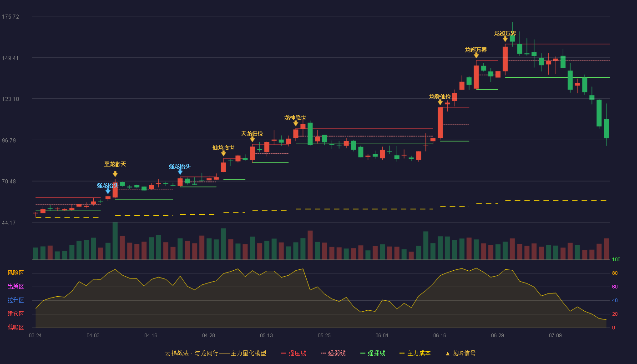Click the 04-28 date label
The width and height of the screenshot is (637, 364).
(208, 335)
